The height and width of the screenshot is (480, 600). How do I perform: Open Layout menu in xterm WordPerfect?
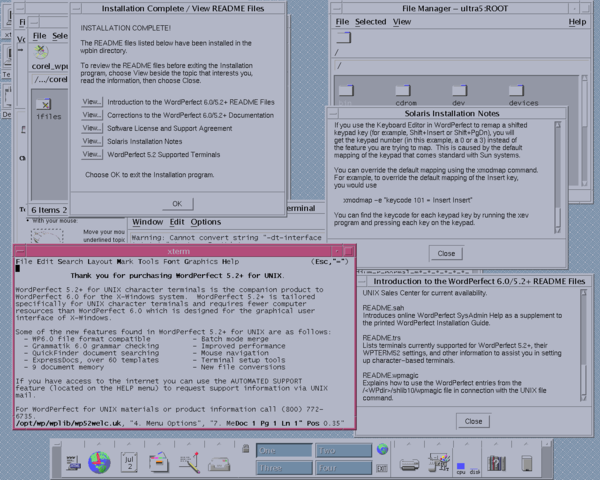coord(99,261)
